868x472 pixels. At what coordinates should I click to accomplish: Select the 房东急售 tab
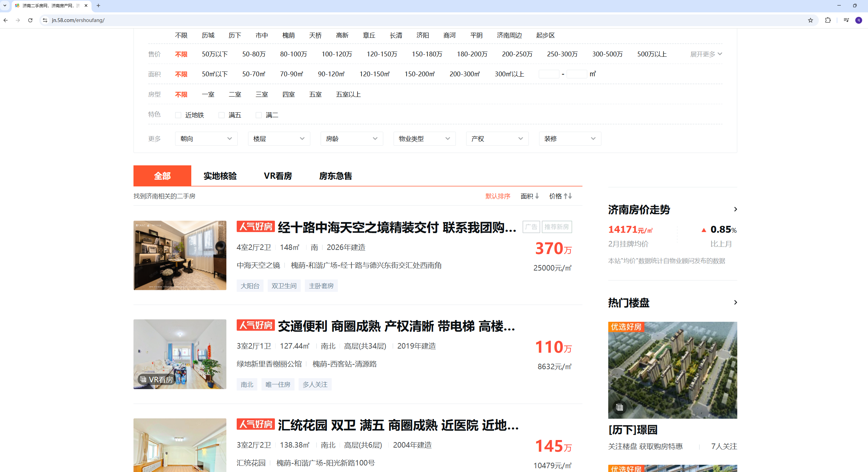[335, 176]
